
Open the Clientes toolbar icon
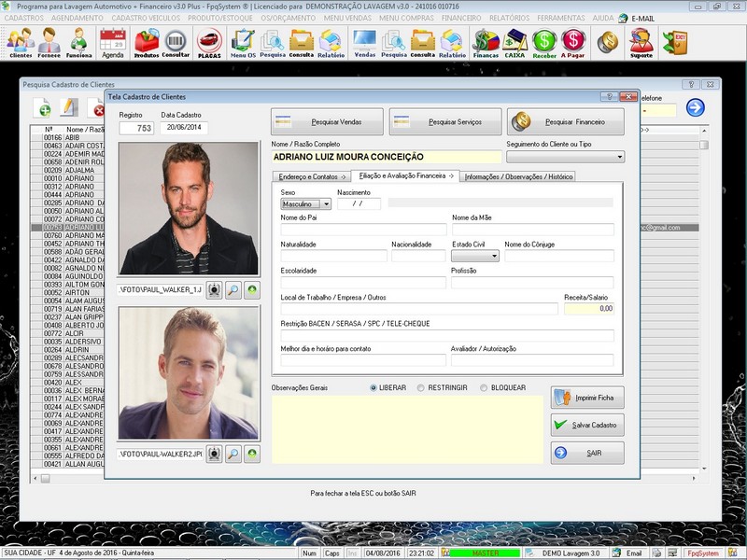point(21,43)
